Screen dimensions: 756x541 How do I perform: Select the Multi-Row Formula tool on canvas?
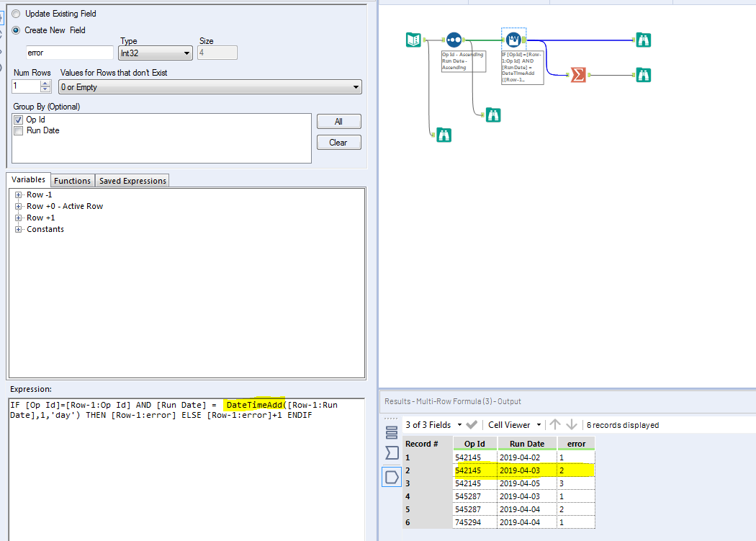[513, 40]
